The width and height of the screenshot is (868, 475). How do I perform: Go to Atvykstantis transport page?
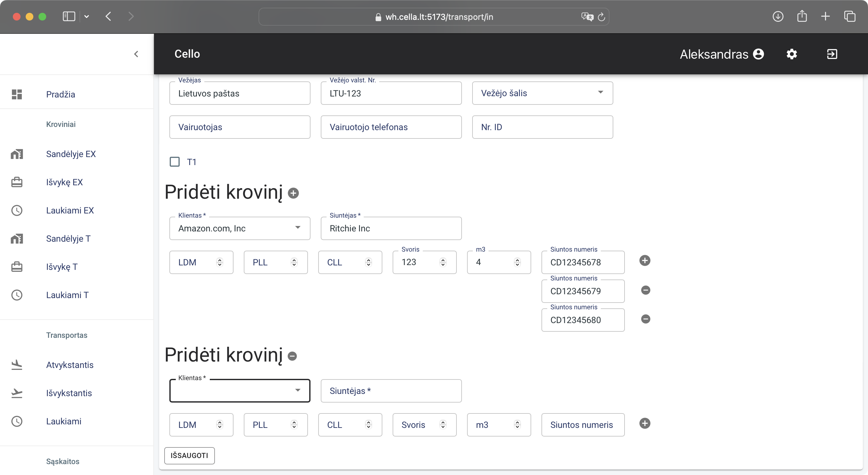click(70, 365)
